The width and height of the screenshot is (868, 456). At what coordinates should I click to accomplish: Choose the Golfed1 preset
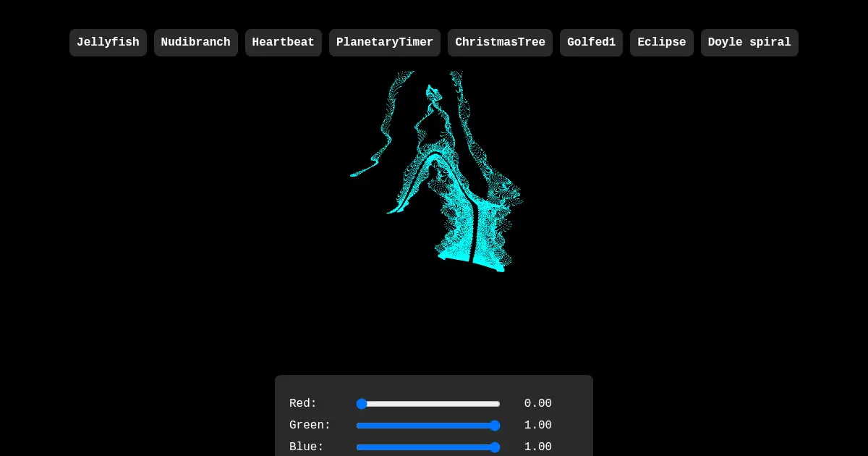[591, 43]
